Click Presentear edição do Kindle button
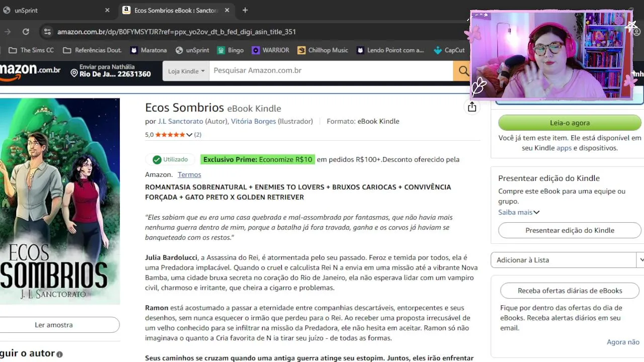 pos(570,230)
